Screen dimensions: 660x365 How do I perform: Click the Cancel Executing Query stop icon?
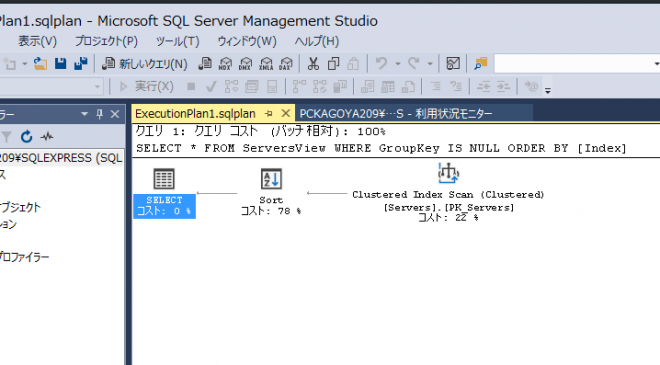click(x=191, y=87)
